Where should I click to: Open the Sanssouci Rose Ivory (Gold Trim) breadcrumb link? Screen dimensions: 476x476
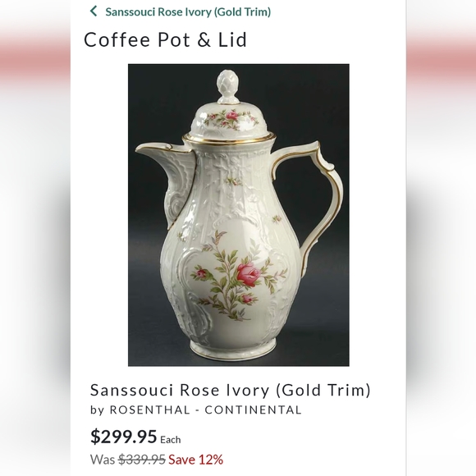point(188,11)
